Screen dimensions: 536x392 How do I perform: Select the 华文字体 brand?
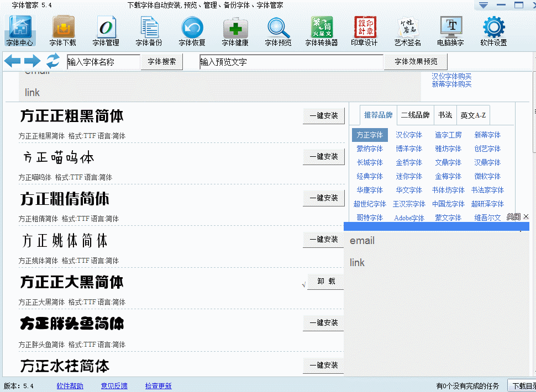409,190
